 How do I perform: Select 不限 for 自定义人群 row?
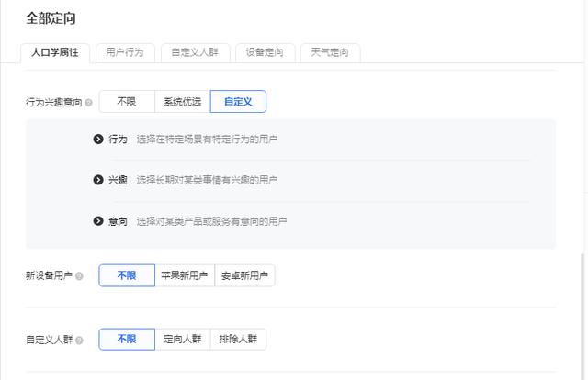127,339
